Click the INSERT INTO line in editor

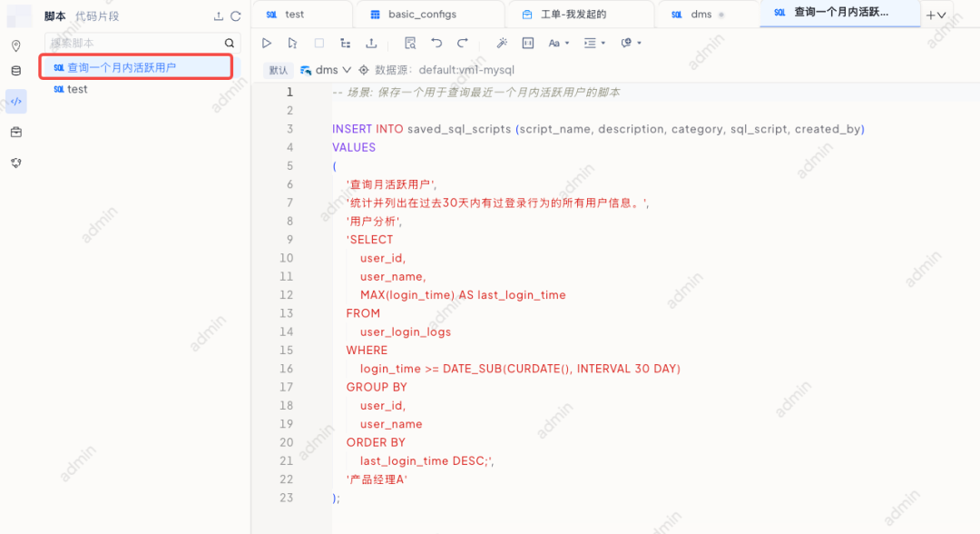pyautogui.click(x=598, y=130)
